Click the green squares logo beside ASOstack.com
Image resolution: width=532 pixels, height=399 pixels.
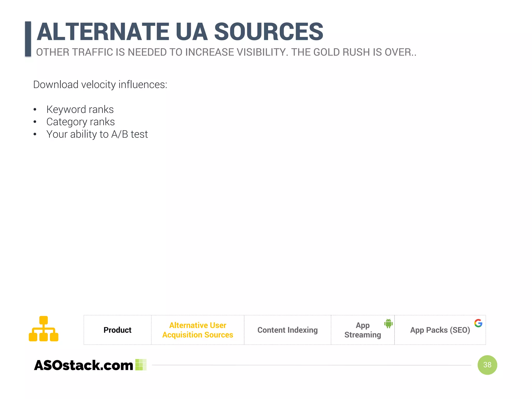click(141, 365)
